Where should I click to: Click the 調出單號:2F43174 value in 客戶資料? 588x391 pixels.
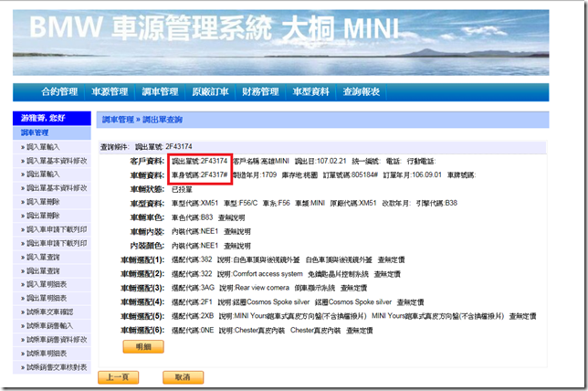[199, 161]
